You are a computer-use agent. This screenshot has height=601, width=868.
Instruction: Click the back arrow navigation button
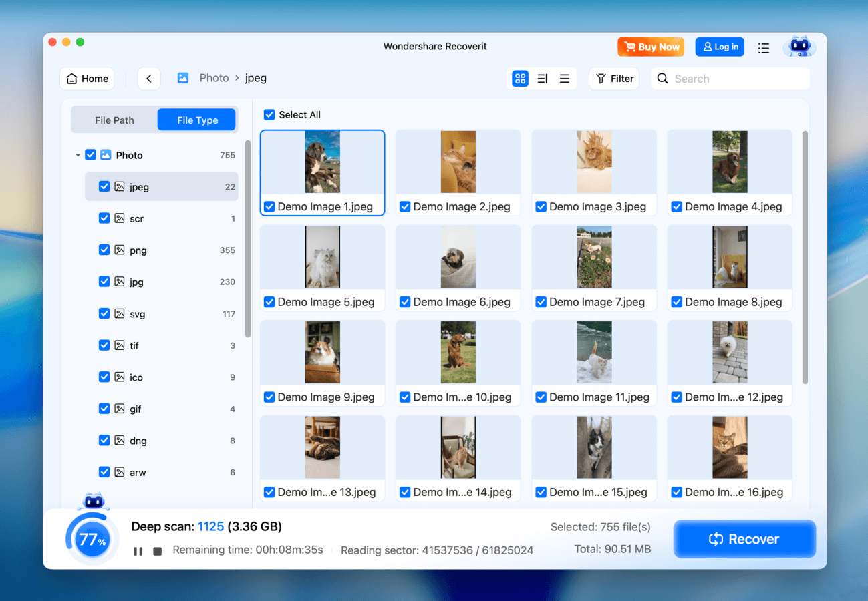click(x=149, y=79)
